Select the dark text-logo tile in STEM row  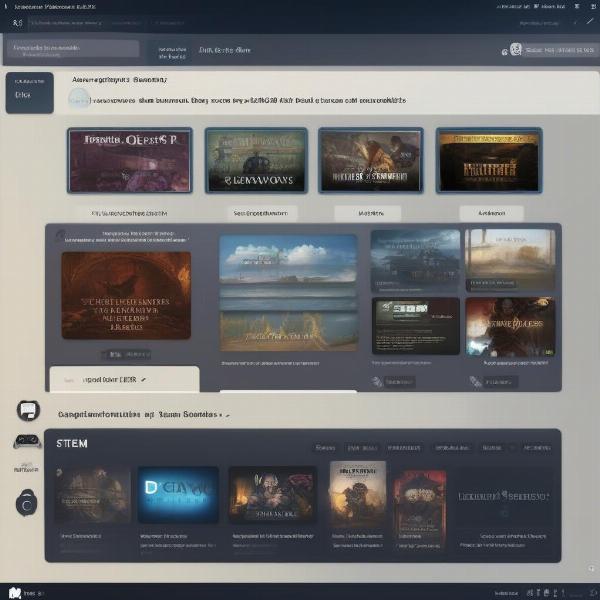(x=504, y=496)
